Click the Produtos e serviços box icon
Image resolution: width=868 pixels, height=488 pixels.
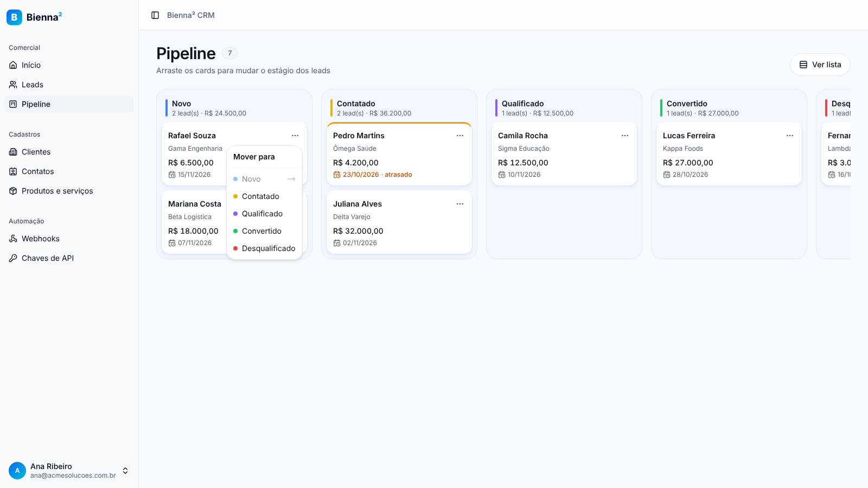click(13, 191)
